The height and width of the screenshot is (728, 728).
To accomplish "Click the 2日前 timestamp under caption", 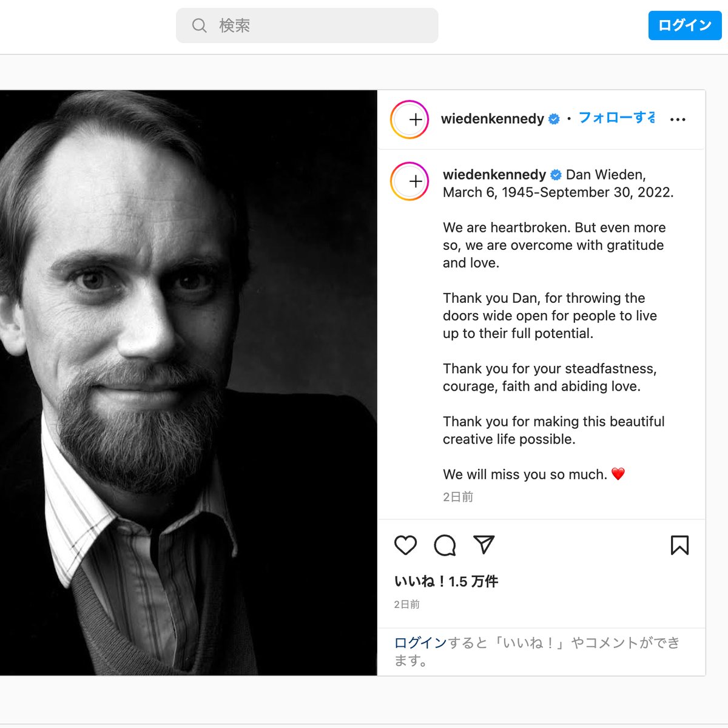I will (457, 497).
